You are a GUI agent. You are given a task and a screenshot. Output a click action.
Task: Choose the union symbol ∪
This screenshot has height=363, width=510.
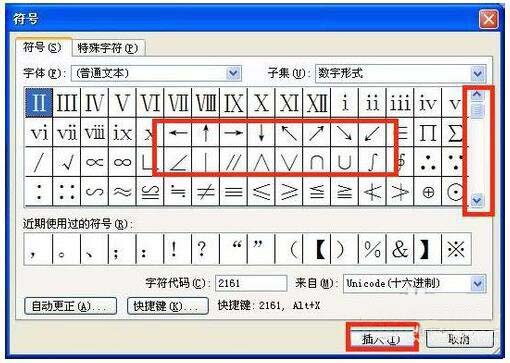pyautogui.click(x=344, y=162)
